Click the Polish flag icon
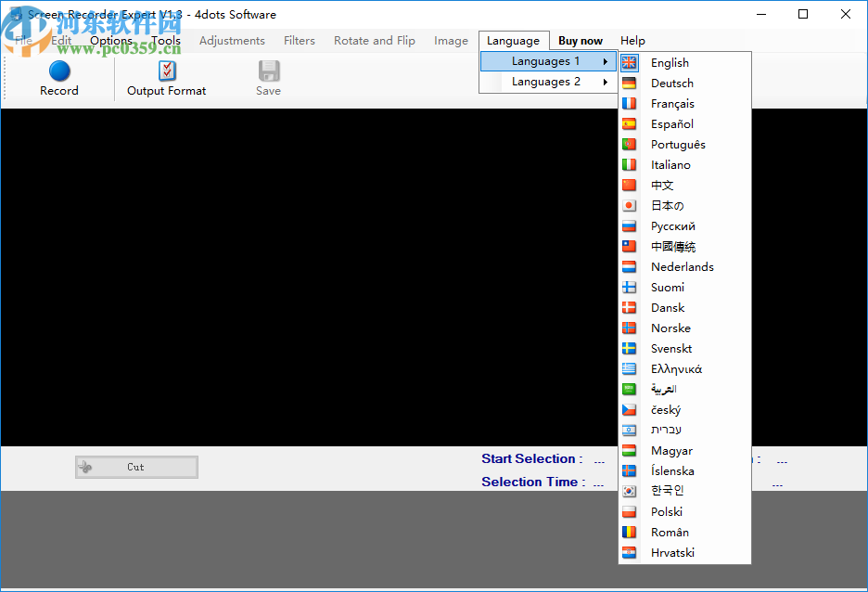 click(x=629, y=511)
